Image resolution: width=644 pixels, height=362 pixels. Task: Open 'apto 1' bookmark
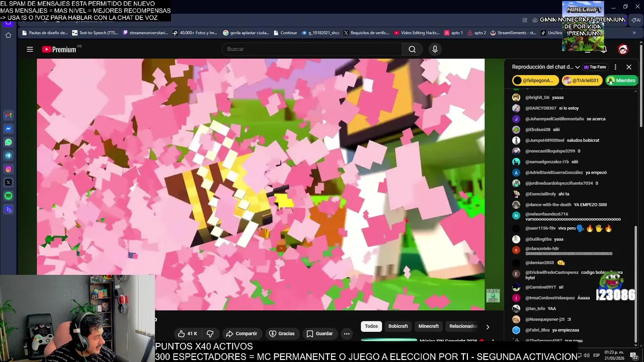coord(453,33)
